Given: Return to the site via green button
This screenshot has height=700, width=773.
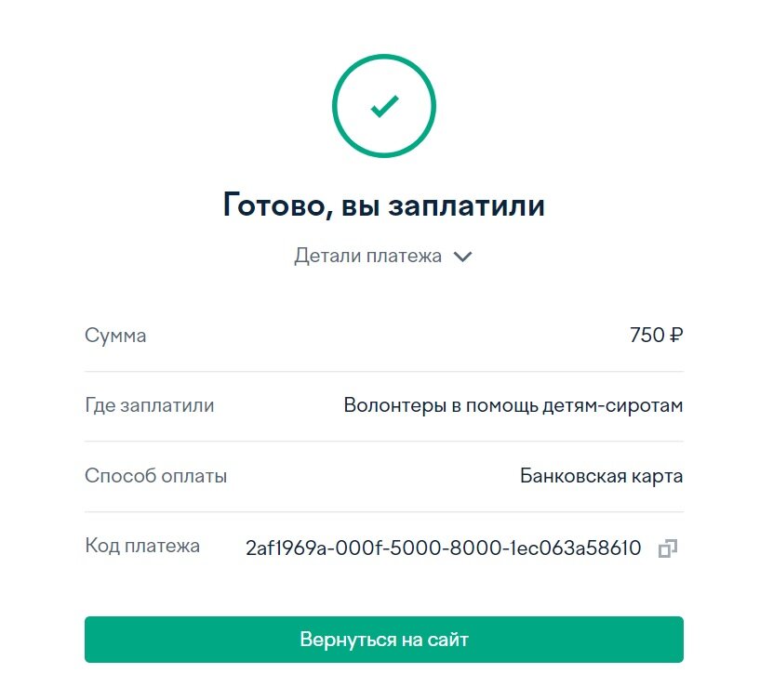Looking at the screenshot, I should click(383, 639).
